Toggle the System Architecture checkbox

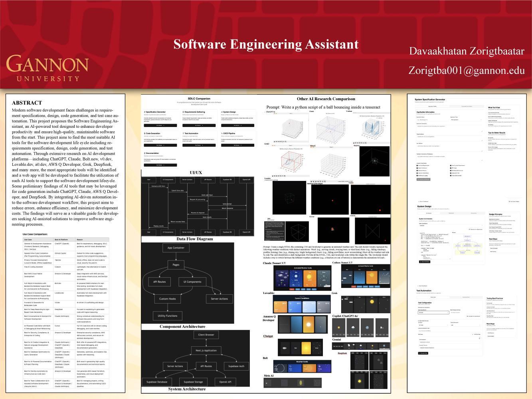pyautogui.click(x=417, y=168)
